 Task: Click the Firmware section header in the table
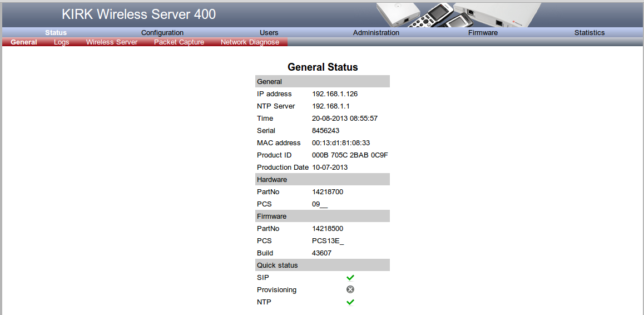(x=323, y=216)
